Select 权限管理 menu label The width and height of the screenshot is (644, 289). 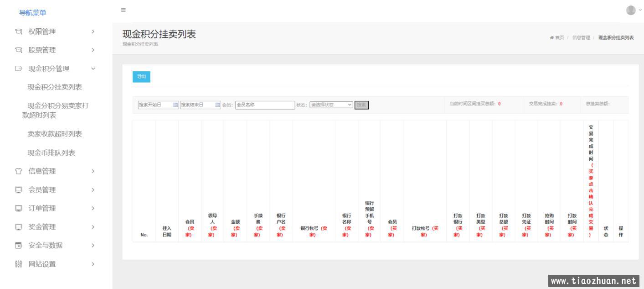point(42,32)
